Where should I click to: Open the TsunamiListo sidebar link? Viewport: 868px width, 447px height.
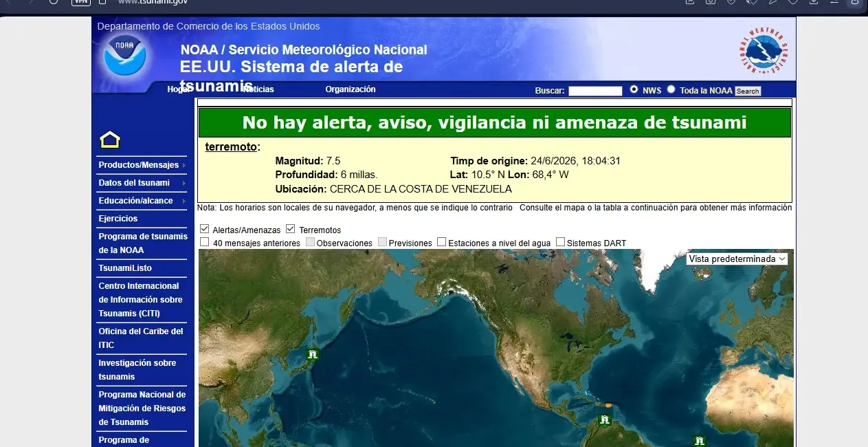125,268
